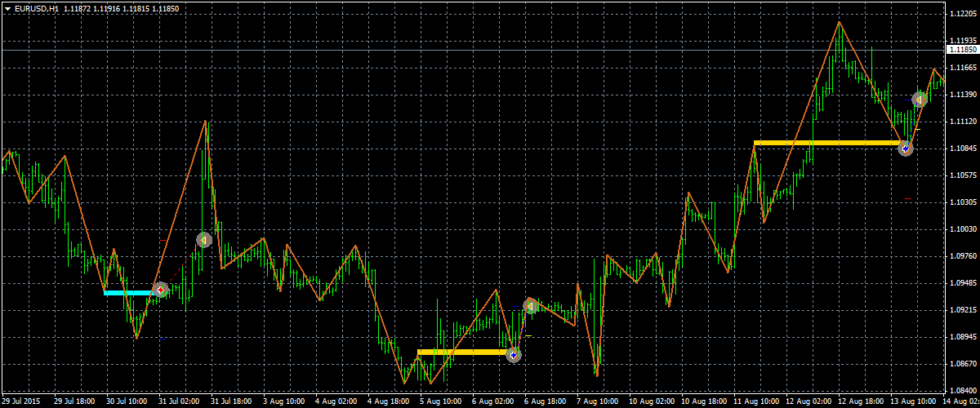Viewport: 980px width, 408px height.
Task: Click the 1.08400 price axis label
Action: click(x=964, y=391)
